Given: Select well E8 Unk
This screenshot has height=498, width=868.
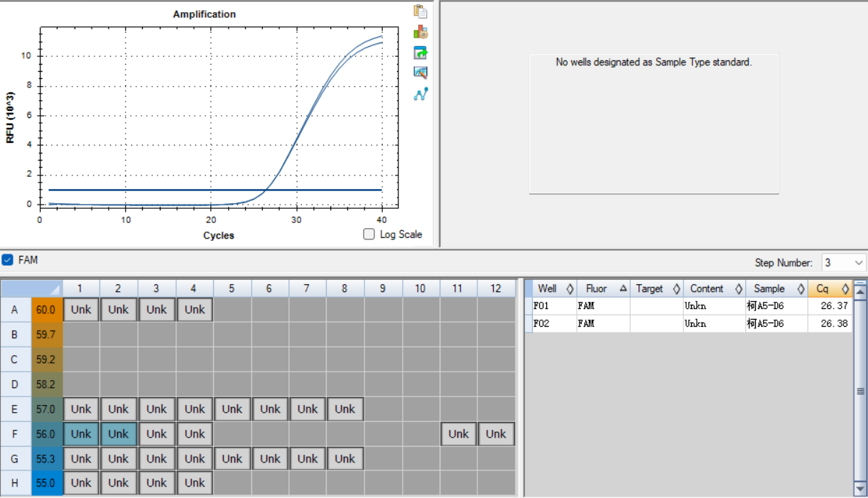Looking at the screenshot, I should click(345, 409).
